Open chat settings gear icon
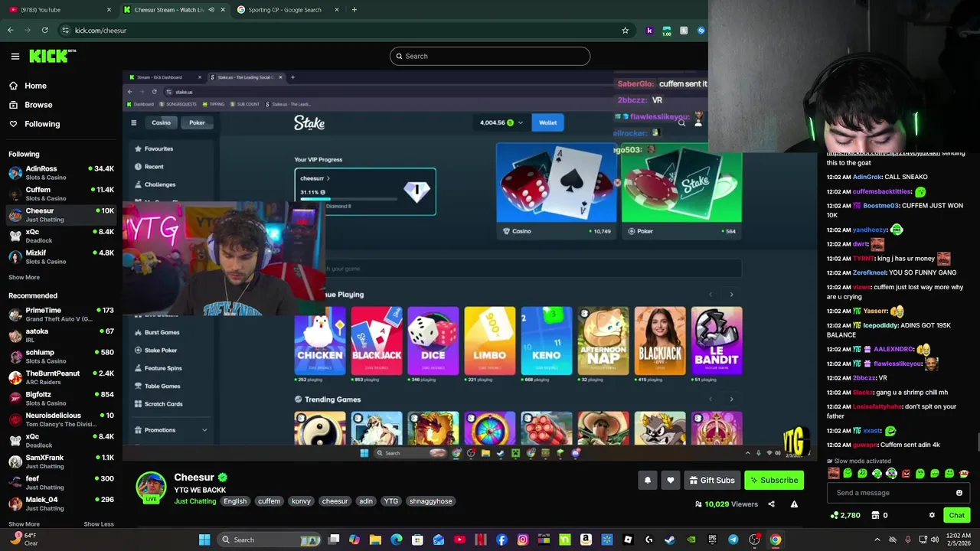The width and height of the screenshot is (980, 551). (932, 515)
